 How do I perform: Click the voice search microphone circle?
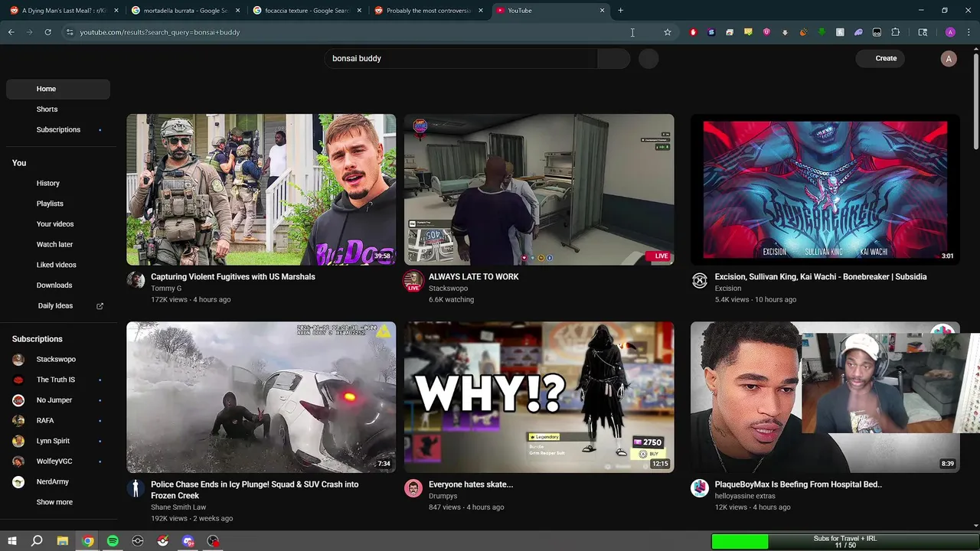point(648,59)
